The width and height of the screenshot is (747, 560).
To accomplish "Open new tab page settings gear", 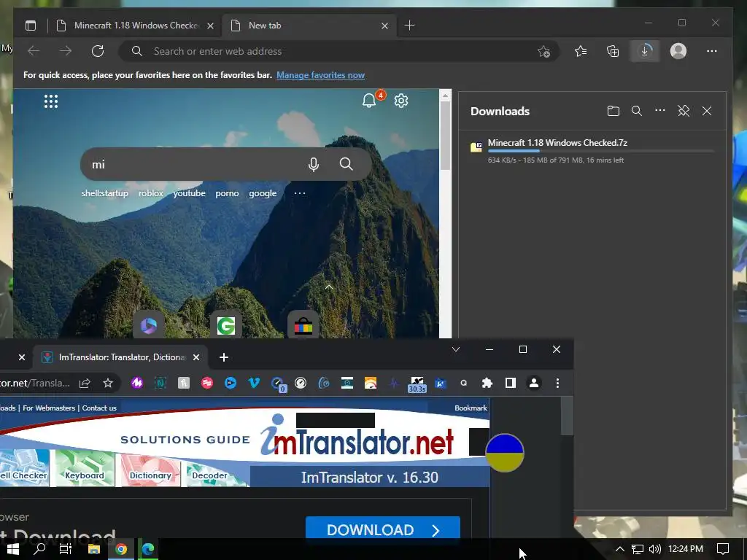I will (401, 101).
